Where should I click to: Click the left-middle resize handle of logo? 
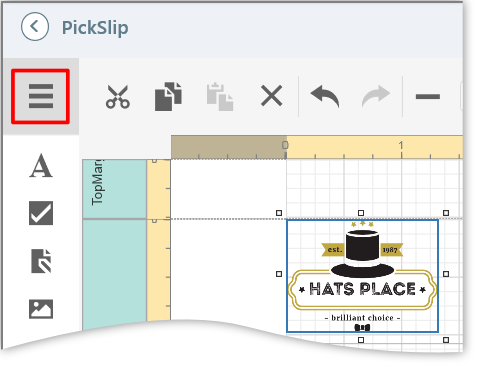click(x=279, y=274)
